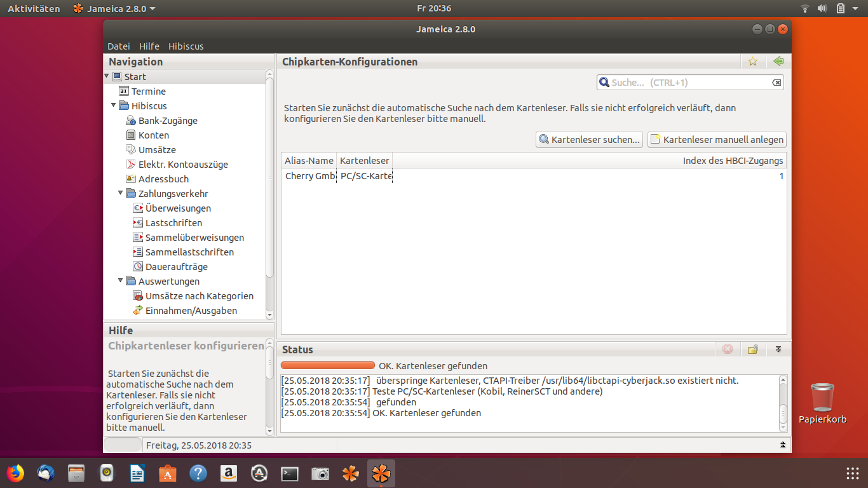This screenshot has height=488, width=868.
Task: Click the padlock icon in the Status header
Action: 753,349
